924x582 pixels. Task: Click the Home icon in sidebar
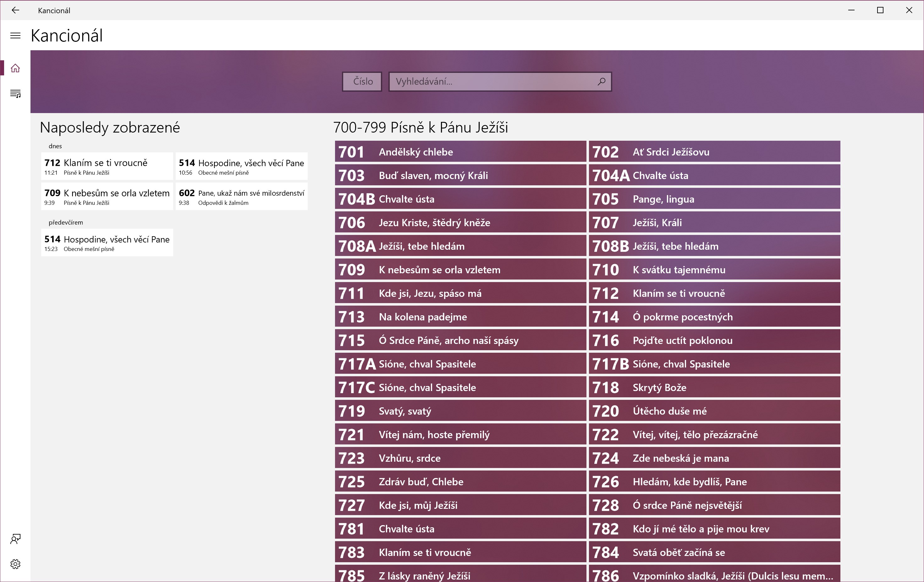(15, 68)
